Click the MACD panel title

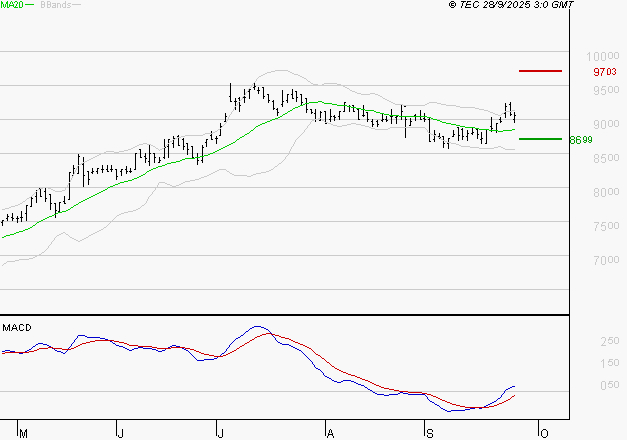tap(17, 328)
